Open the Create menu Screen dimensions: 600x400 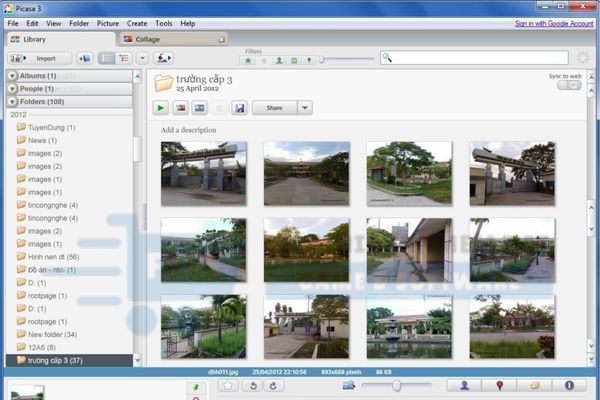[137, 23]
